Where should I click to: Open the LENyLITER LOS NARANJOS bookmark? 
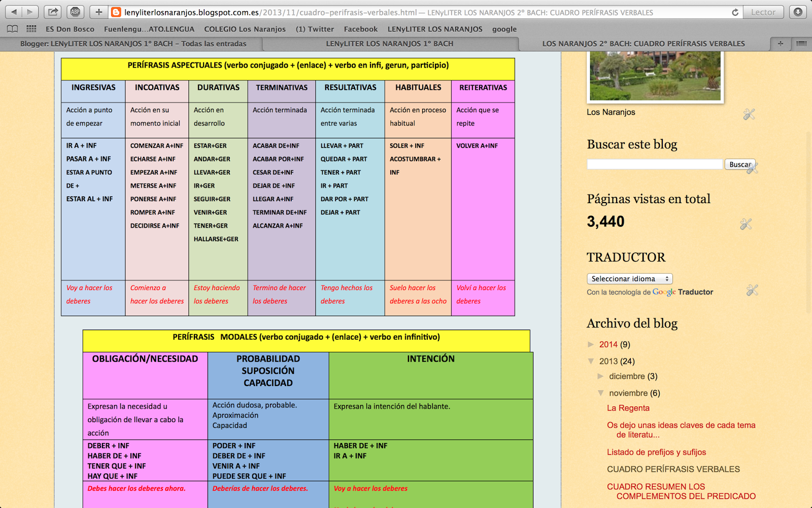[x=435, y=29]
